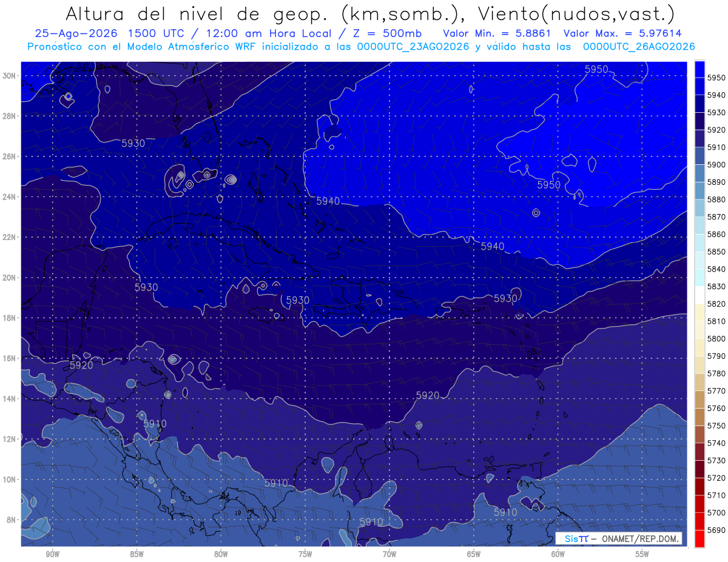The image size is (728, 562).
Task: Click the 'Pronóstico con el Modelo Atmósferico WRF' text
Action: (144, 47)
